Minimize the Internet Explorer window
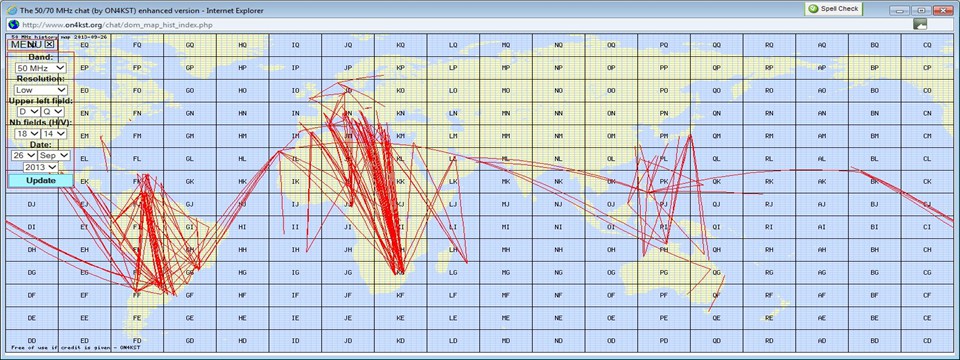This screenshot has width=960, height=360. click(899, 10)
